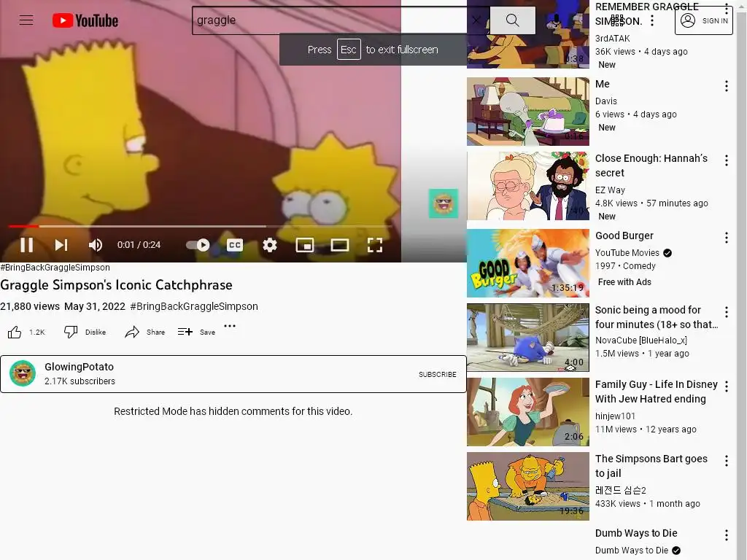747x560 pixels.
Task: Seek along the video progress bar
Action: click(200, 226)
